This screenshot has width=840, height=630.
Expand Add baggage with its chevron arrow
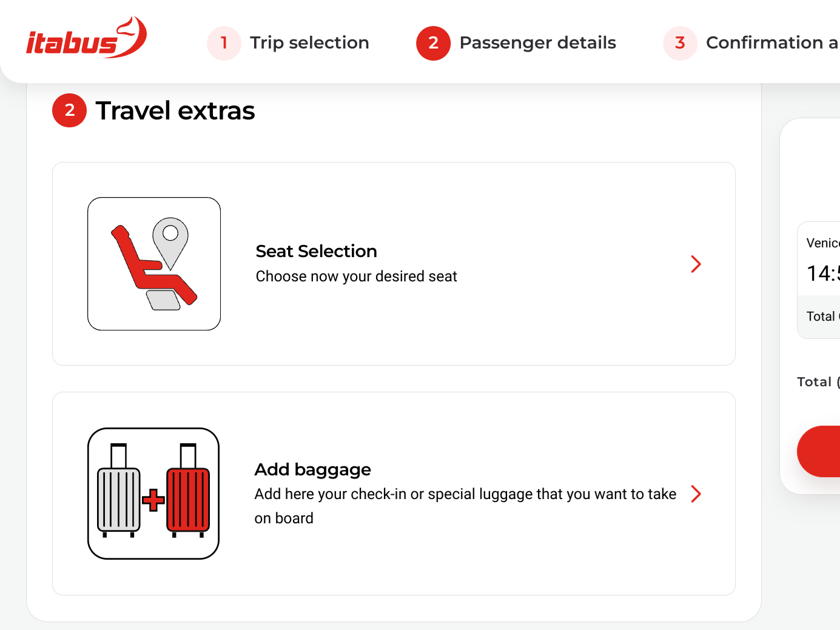click(x=696, y=494)
